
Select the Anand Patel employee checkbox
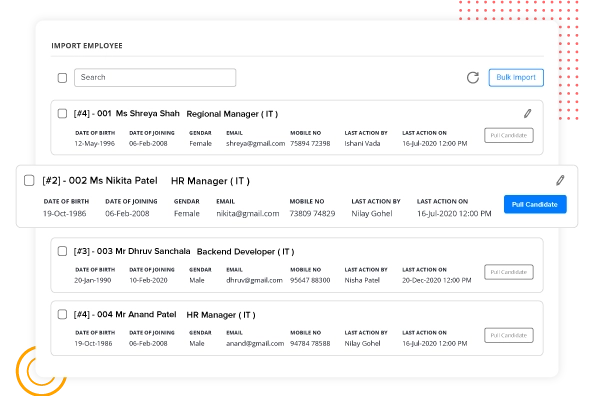pyautogui.click(x=62, y=314)
